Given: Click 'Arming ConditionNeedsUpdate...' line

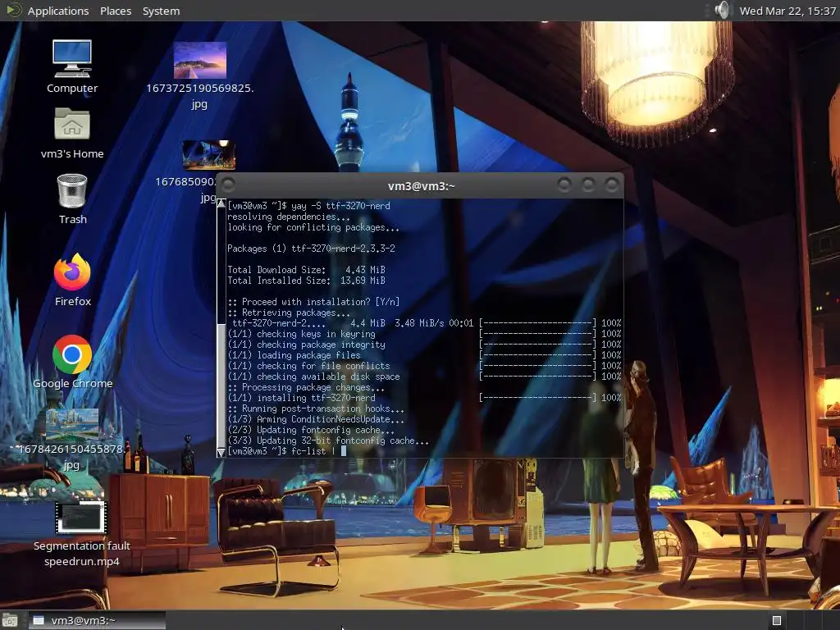Looking at the screenshot, I should coord(316,419).
